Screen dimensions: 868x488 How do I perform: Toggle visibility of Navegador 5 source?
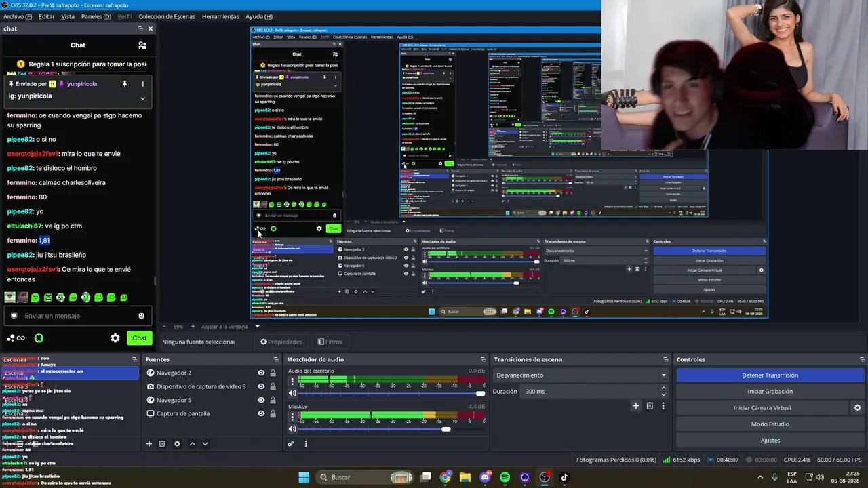[261, 400]
